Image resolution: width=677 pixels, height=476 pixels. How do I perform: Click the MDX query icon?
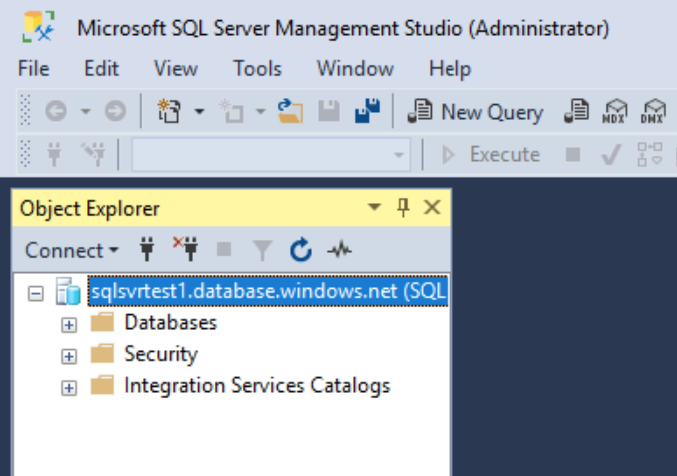click(x=614, y=111)
